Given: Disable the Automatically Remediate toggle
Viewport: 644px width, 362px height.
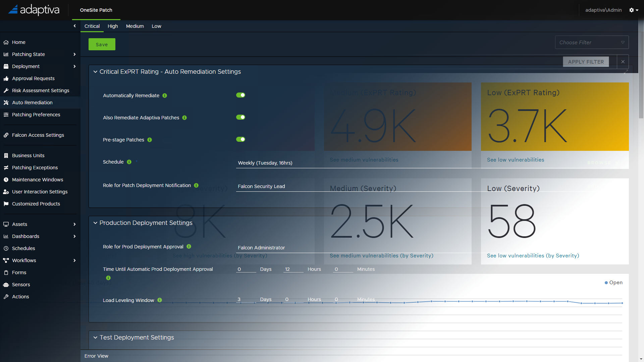Looking at the screenshot, I should coord(240,95).
